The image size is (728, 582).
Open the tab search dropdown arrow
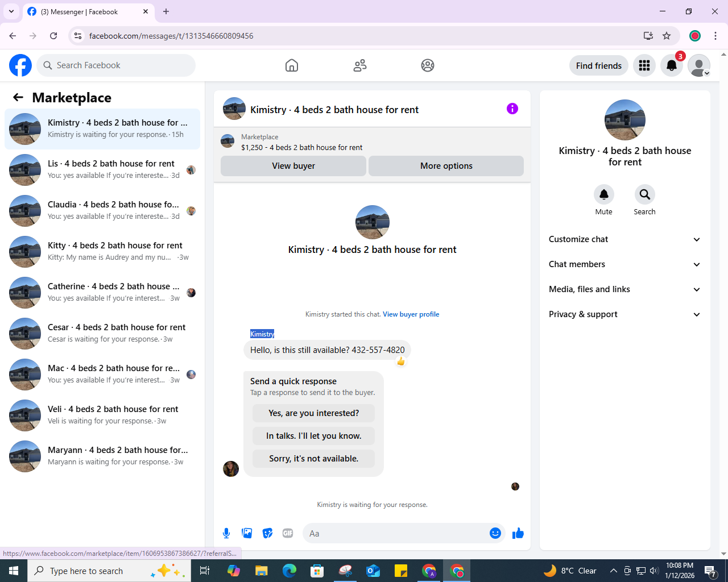tap(11, 11)
